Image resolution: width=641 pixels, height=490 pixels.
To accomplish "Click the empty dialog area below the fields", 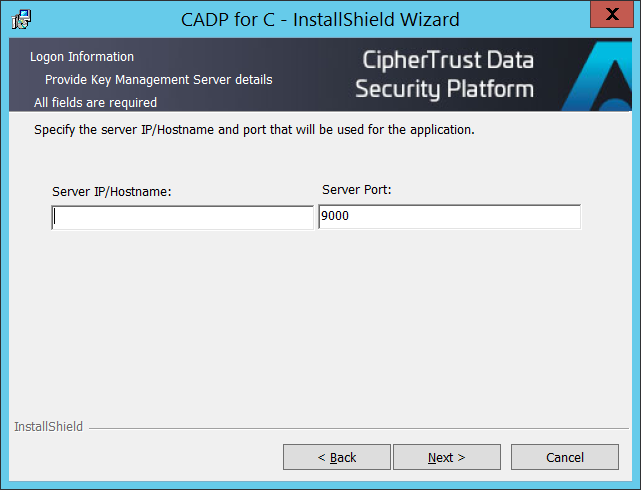I will click(x=320, y=320).
